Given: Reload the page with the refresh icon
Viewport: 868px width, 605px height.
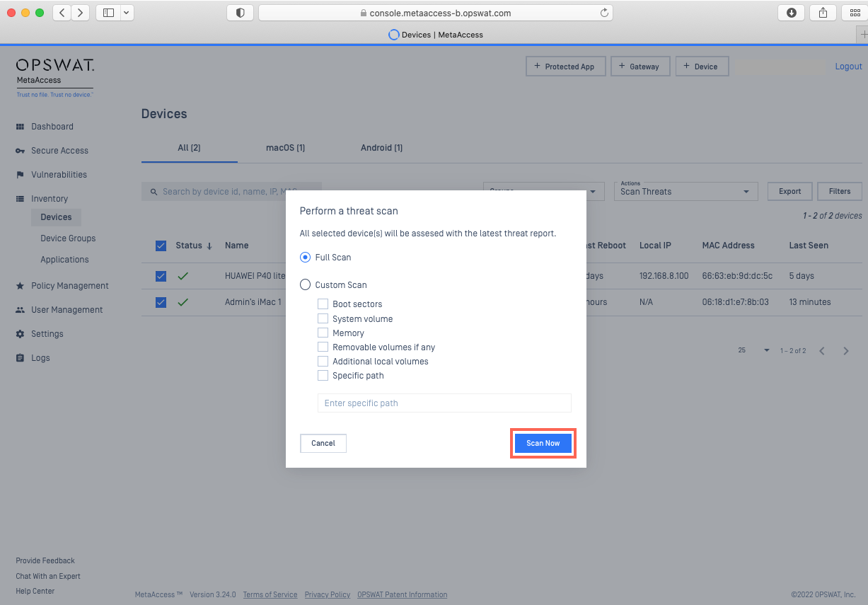Looking at the screenshot, I should point(604,13).
